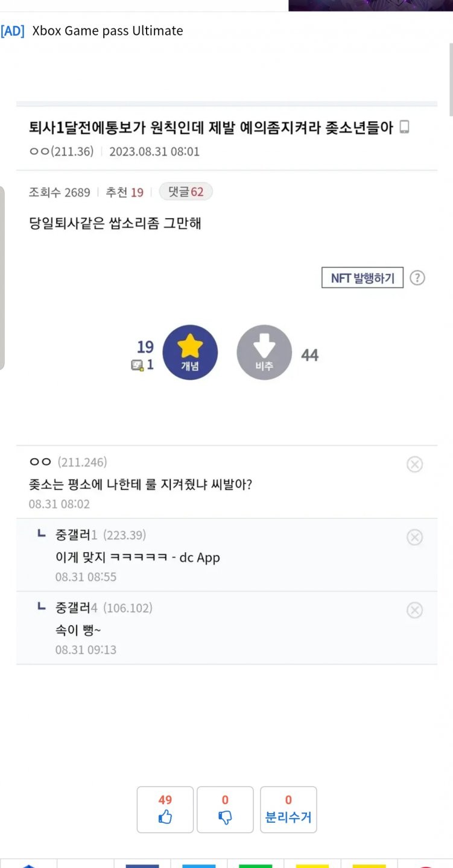
Task: Click the gray 비추 downvote arrow button
Action: (264, 353)
